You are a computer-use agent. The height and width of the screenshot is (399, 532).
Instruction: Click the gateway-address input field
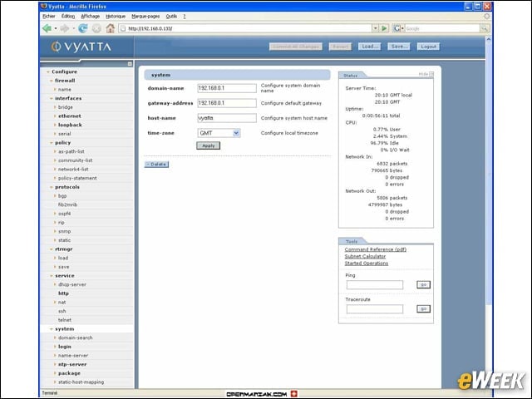click(x=227, y=103)
